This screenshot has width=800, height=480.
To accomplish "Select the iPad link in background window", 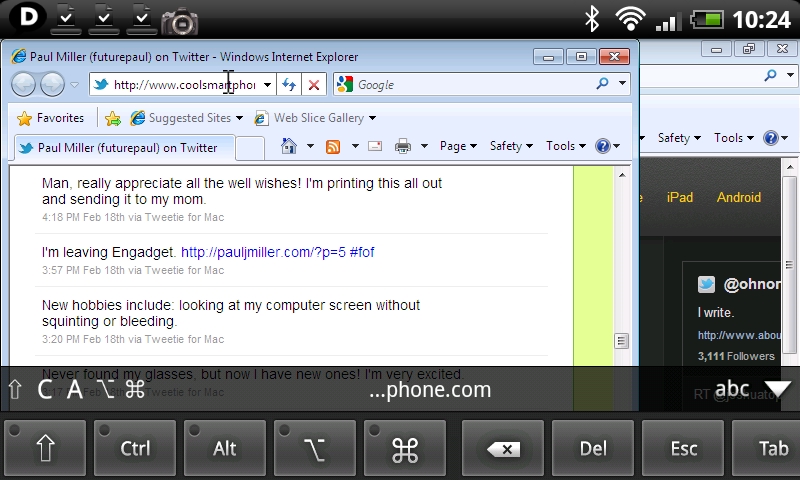I will [680, 197].
